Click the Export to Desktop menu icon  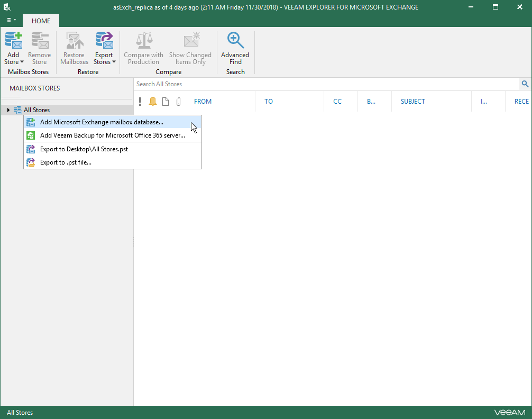click(x=31, y=149)
